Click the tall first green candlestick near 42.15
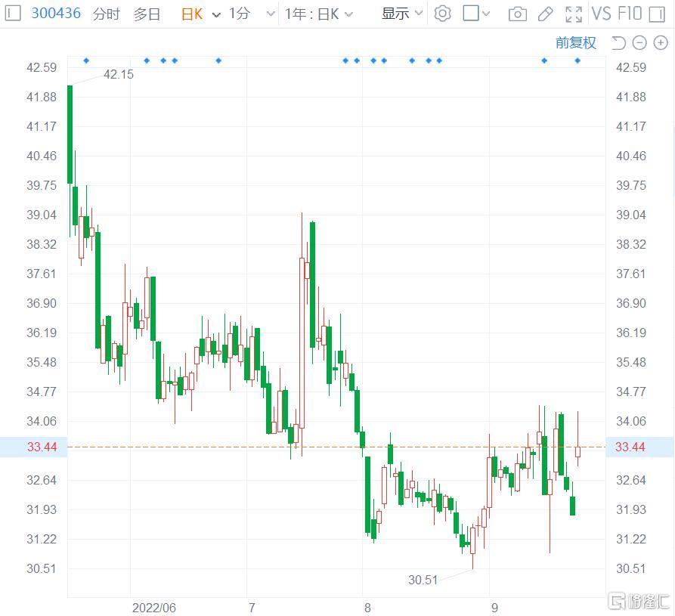The image size is (675, 616). 70,135
